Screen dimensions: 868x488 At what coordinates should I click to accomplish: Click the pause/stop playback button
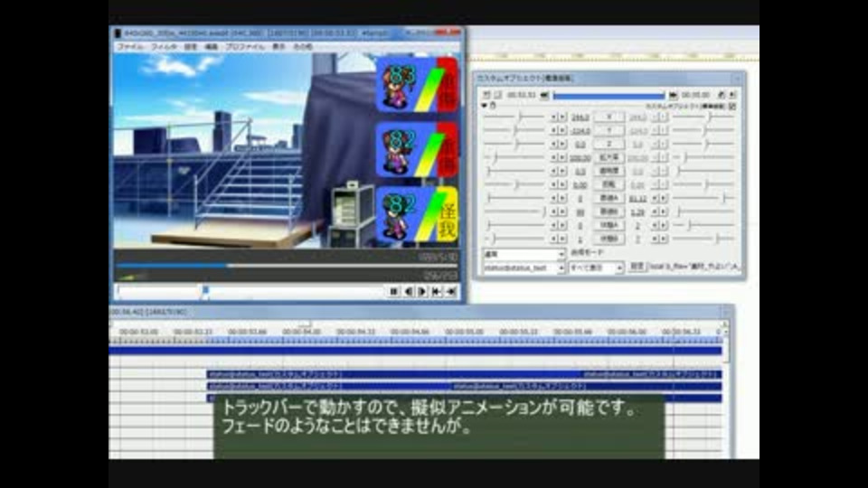[x=393, y=292]
